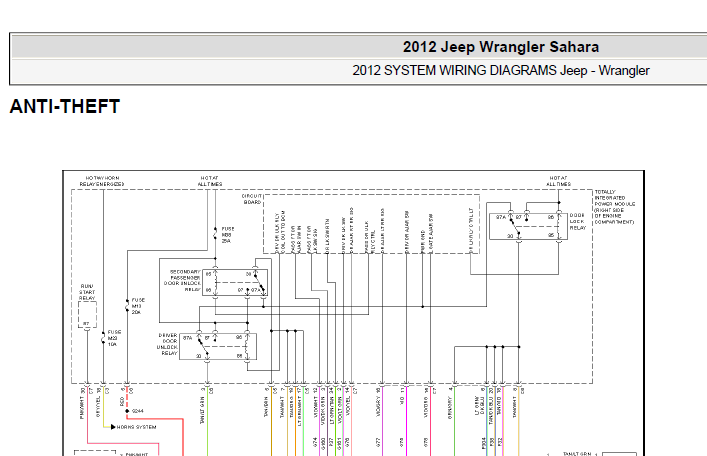Image resolution: width=707 pixels, height=456 pixels.
Task: Click the 2012 Jeep Wrangler Sahara title
Action: [x=500, y=47]
